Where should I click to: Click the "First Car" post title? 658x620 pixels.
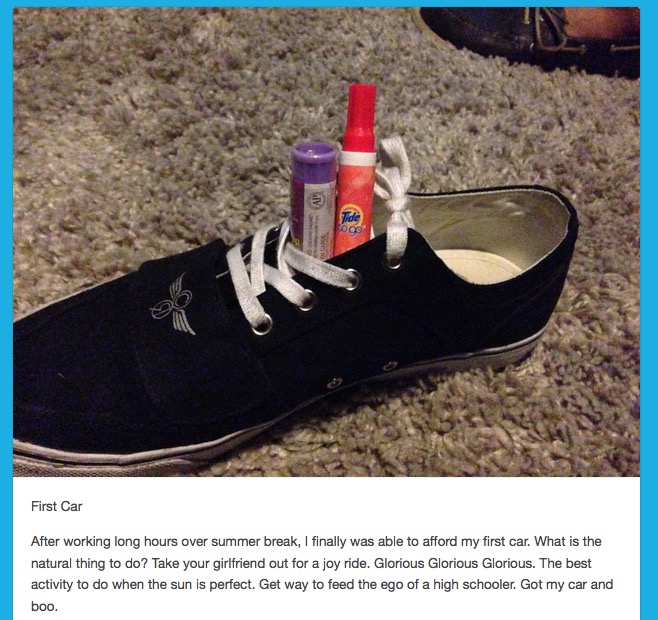(x=57, y=506)
